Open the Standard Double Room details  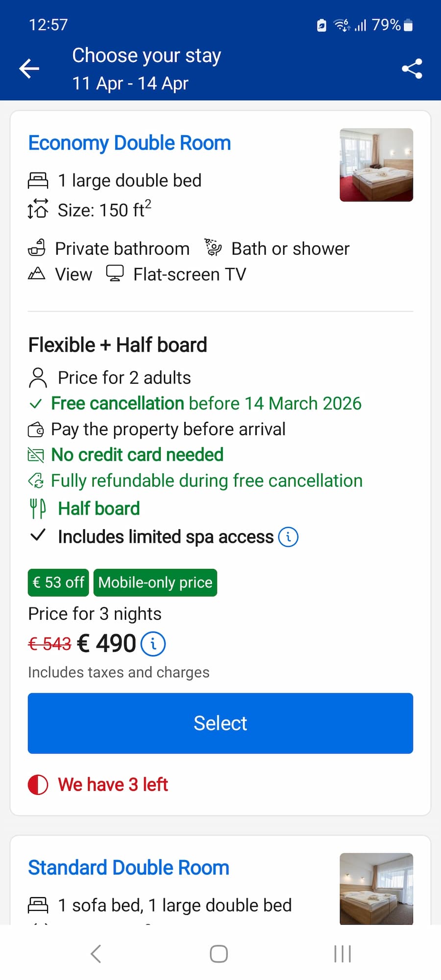click(x=128, y=867)
